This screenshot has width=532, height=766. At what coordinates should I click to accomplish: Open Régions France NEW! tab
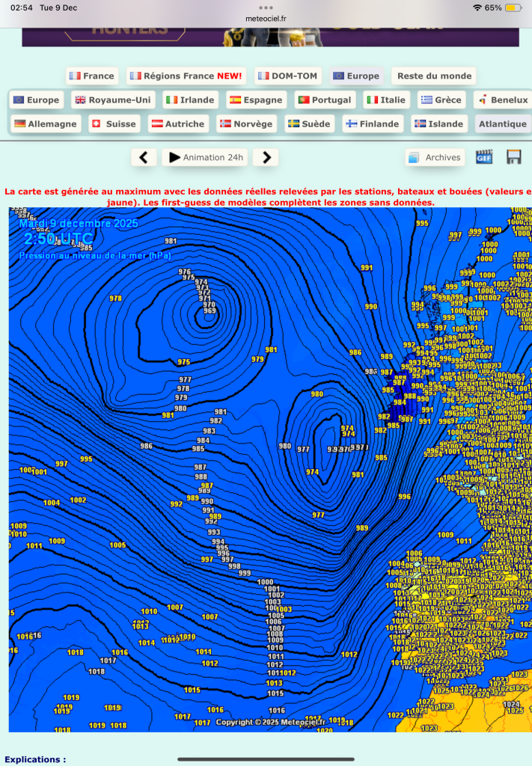point(186,76)
